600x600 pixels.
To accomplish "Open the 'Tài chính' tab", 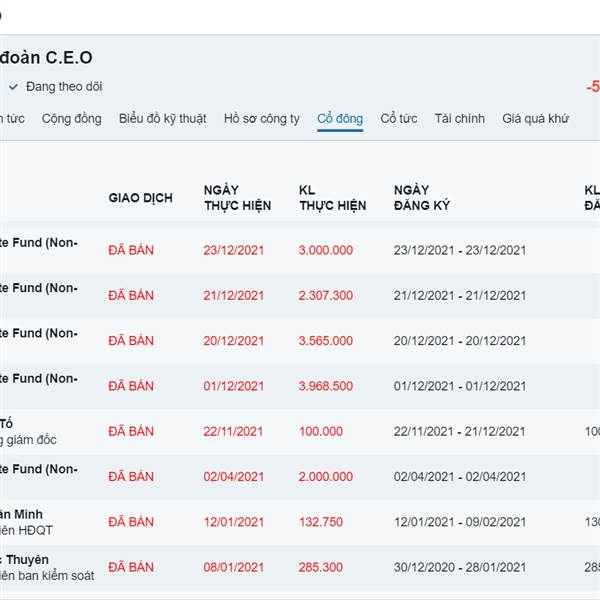I will coord(460,119).
